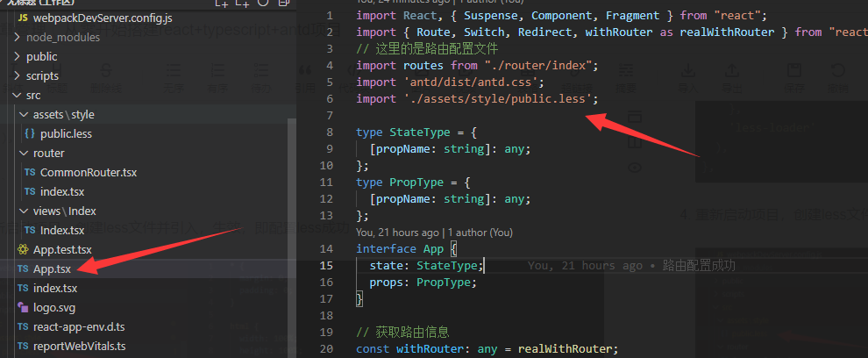Open index.tsx inside the router folder

point(62,191)
